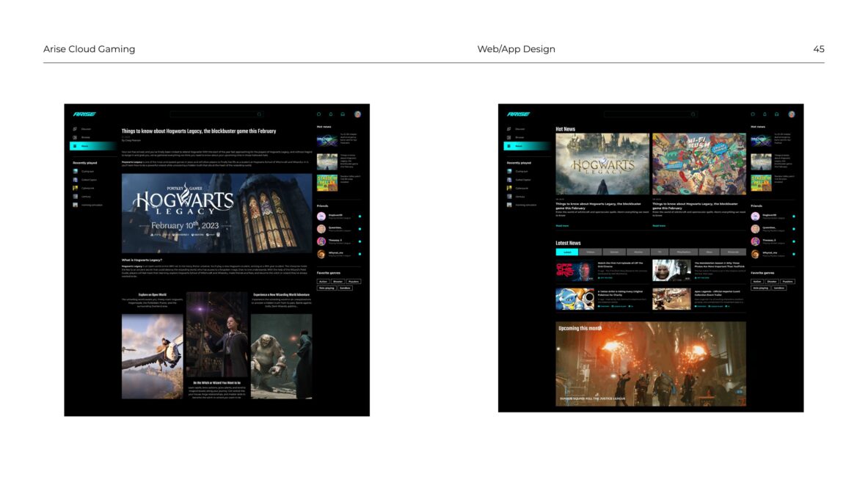Open the Hogwarts hot news sidebar thumbnail, left mockup
Screen dimensions: 868x488
[327, 161]
